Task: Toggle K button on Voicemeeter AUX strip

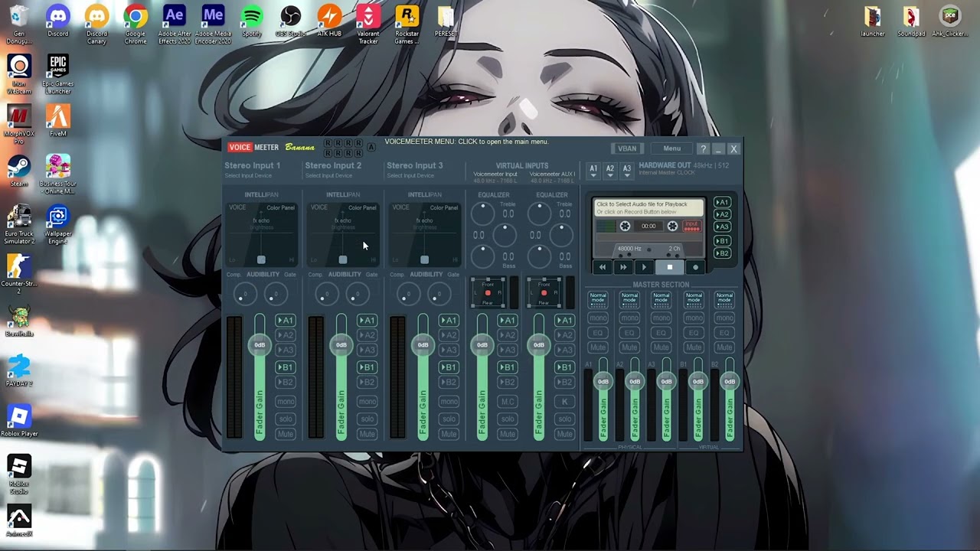Action: [564, 401]
